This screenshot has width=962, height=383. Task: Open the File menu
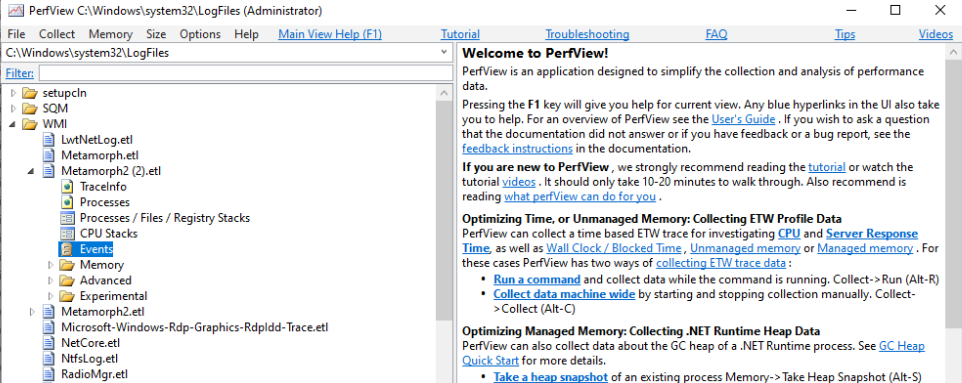[17, 34]
